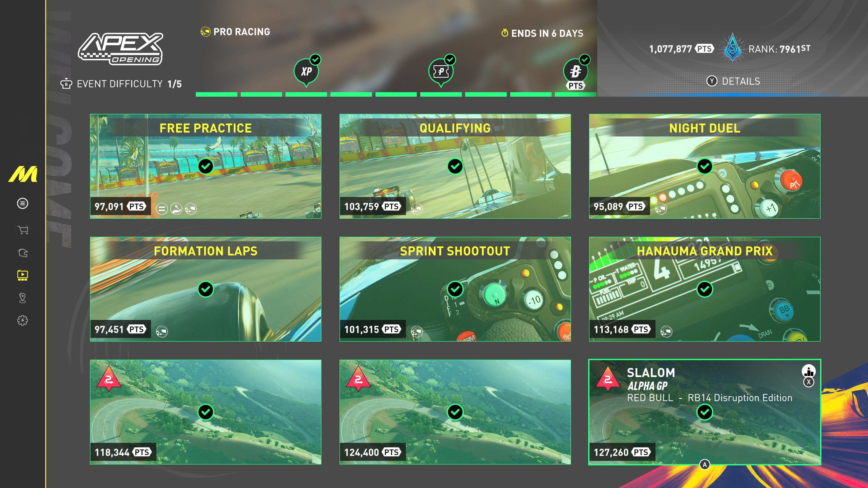The height and width of the screenshot is (488, 868).
Task: Click the checkered flag icon on Night Duel
Action: (x=661, y=209)
